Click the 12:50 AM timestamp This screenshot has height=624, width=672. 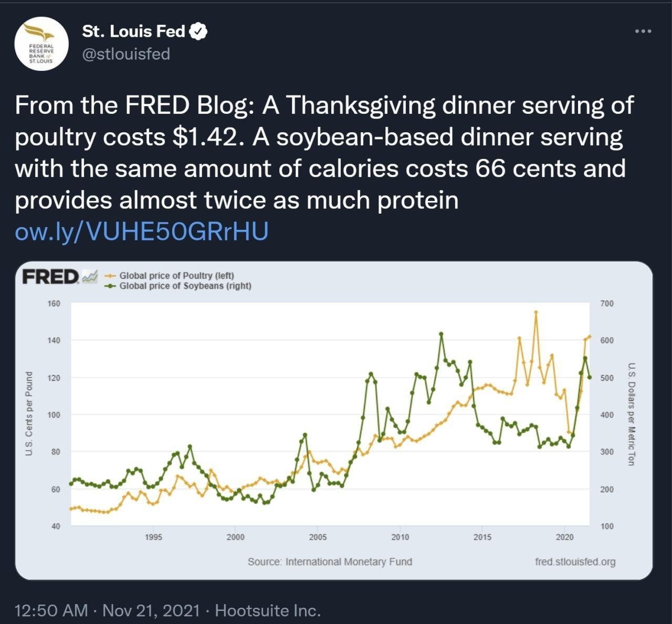point(51,610)
